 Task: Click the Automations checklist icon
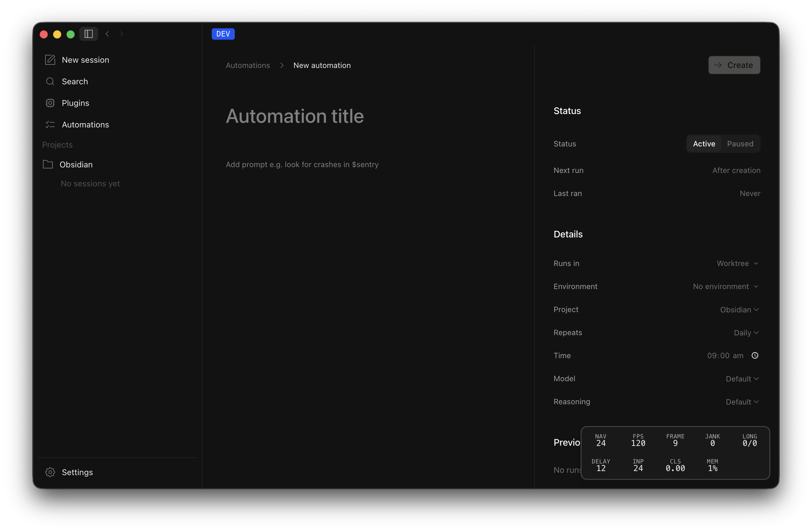pos(50,125)
